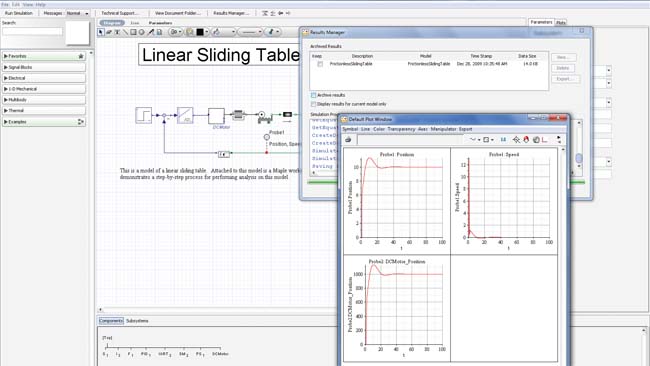Click the document page icon in toolbar
650x366 pixels.
(x=159, y=32)
